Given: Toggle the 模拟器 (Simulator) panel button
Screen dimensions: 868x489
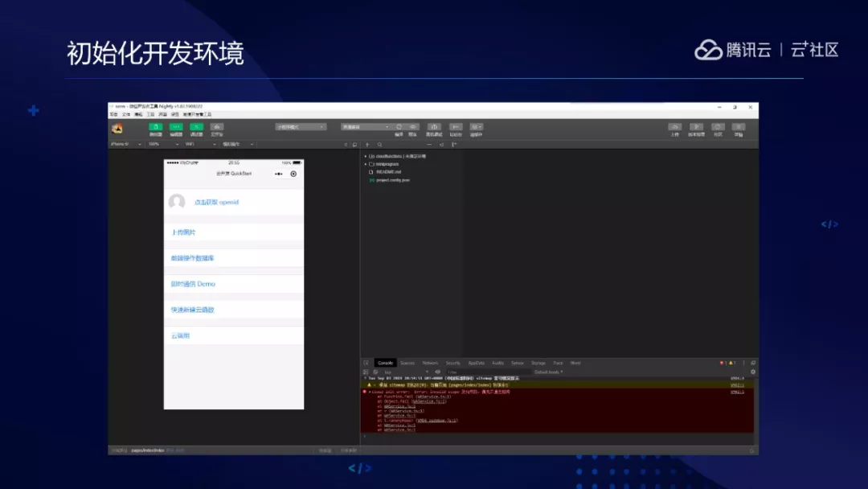Looking at the screenshot, I should point(156,127).
